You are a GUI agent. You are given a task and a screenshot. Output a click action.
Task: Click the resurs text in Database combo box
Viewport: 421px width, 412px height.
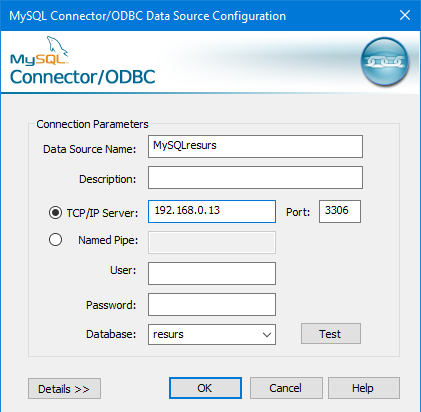168,334
